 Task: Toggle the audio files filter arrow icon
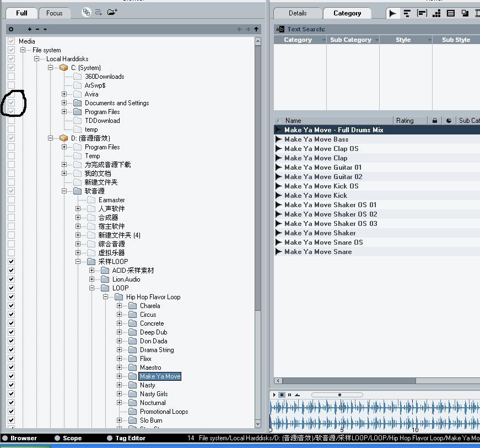pos(392,13)
